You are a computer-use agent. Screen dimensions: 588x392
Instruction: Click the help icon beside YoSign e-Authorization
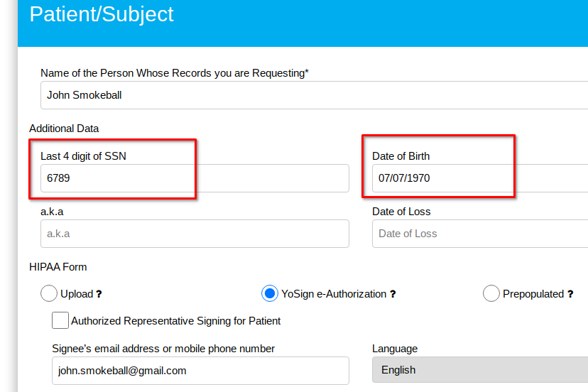pos(393,294)
